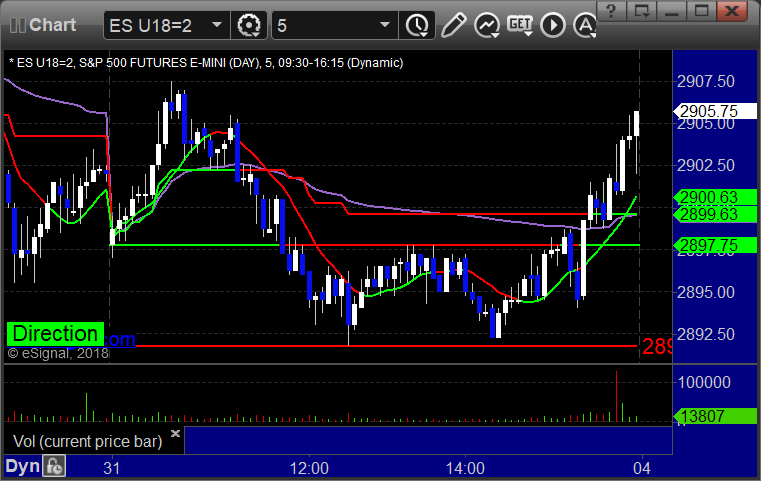
Task: Click the current price marker 2905.75
Action: [714, 111]
